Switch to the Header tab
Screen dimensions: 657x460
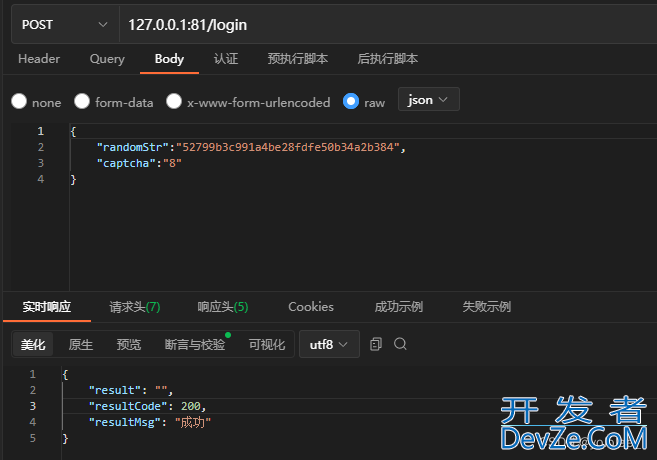point(39,59)
